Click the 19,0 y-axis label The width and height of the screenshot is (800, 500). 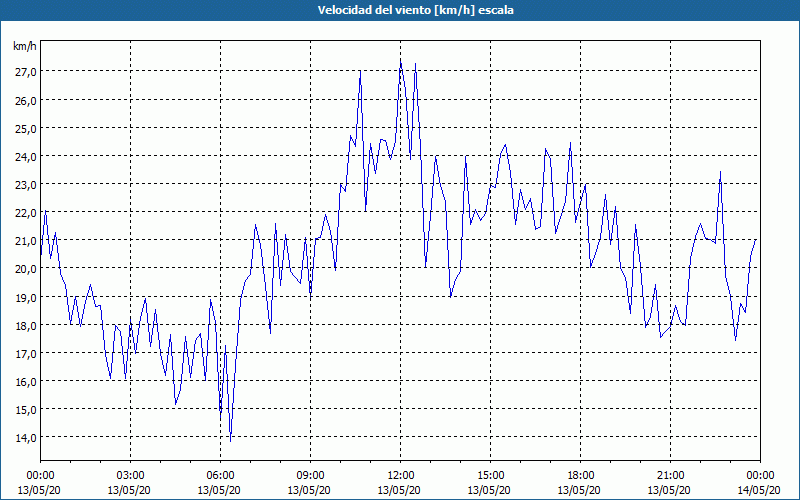(25, 297)
